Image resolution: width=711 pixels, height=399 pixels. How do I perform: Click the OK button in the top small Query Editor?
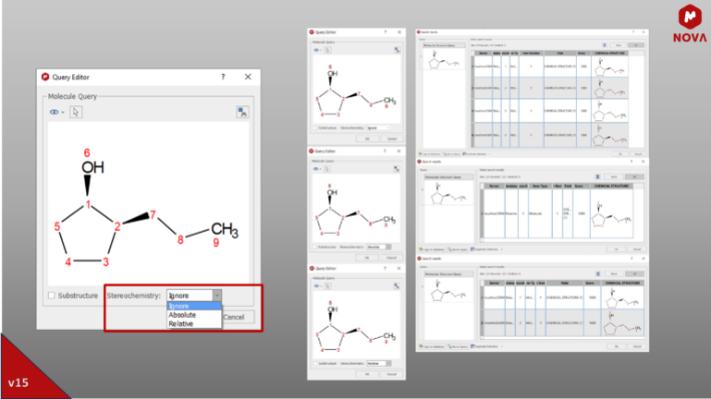coord(367,139)
